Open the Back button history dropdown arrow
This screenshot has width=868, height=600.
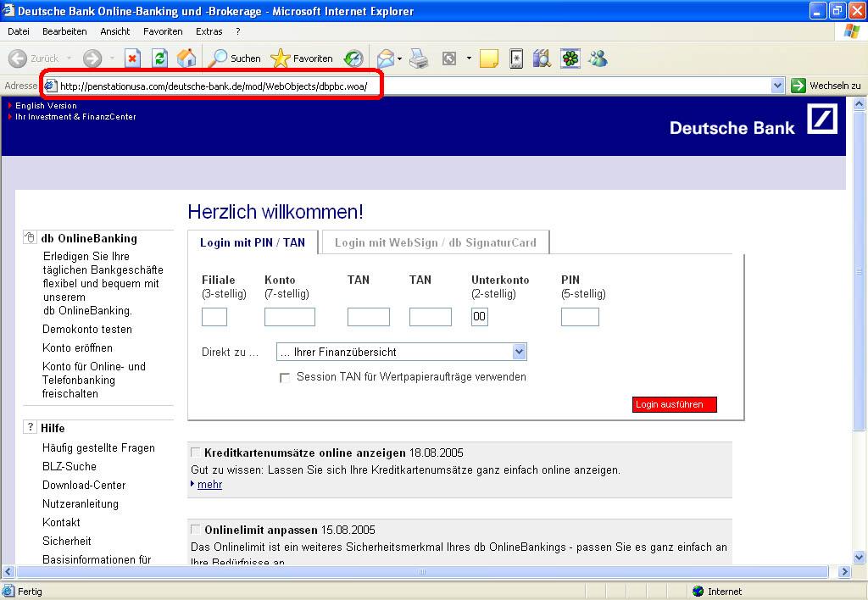70,58
